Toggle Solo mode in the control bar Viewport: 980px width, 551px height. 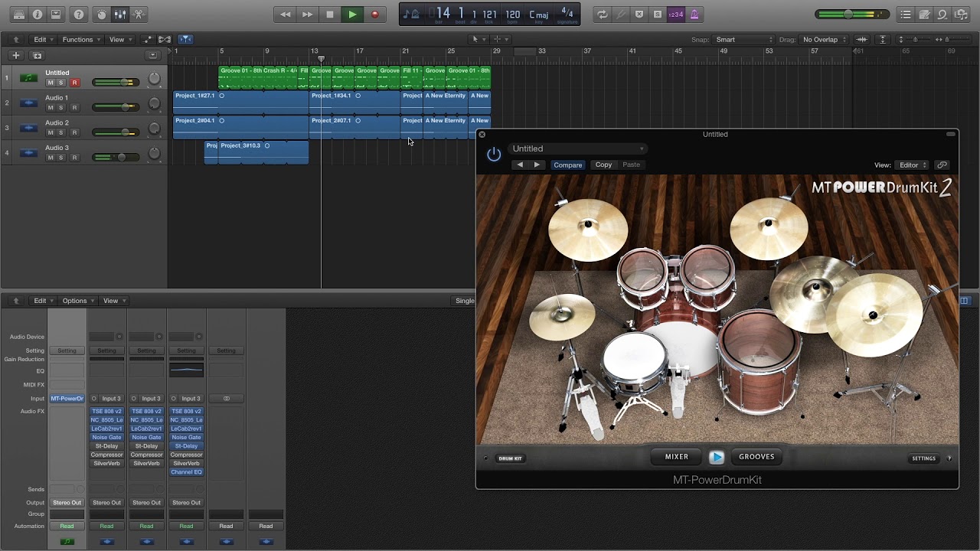(658, 15)
